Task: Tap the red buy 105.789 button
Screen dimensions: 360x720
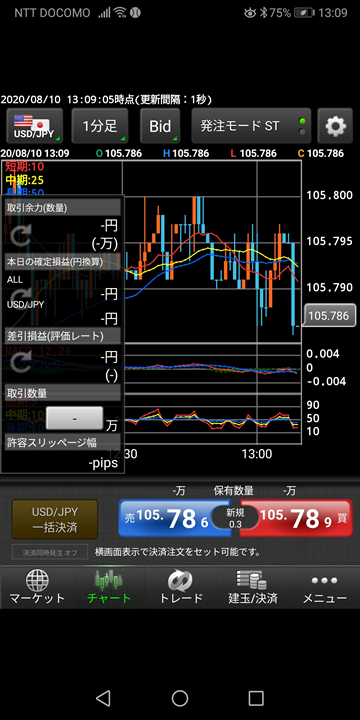Action: [x=301, y=518]
